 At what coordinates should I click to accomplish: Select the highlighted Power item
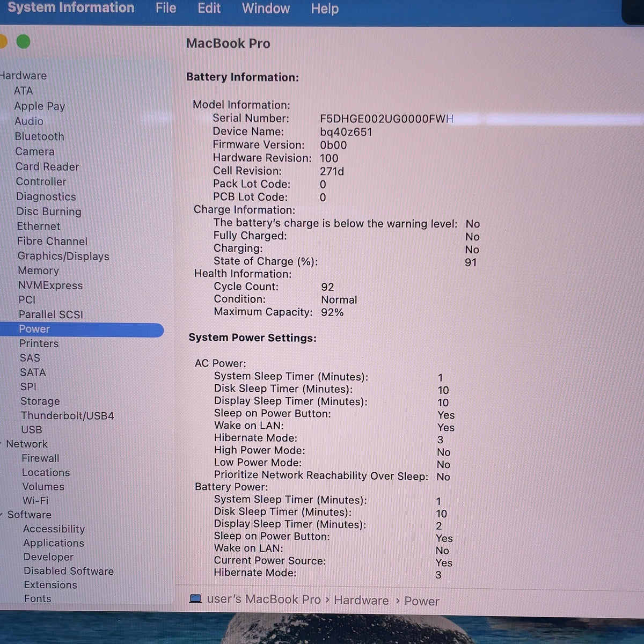(82, 329)
